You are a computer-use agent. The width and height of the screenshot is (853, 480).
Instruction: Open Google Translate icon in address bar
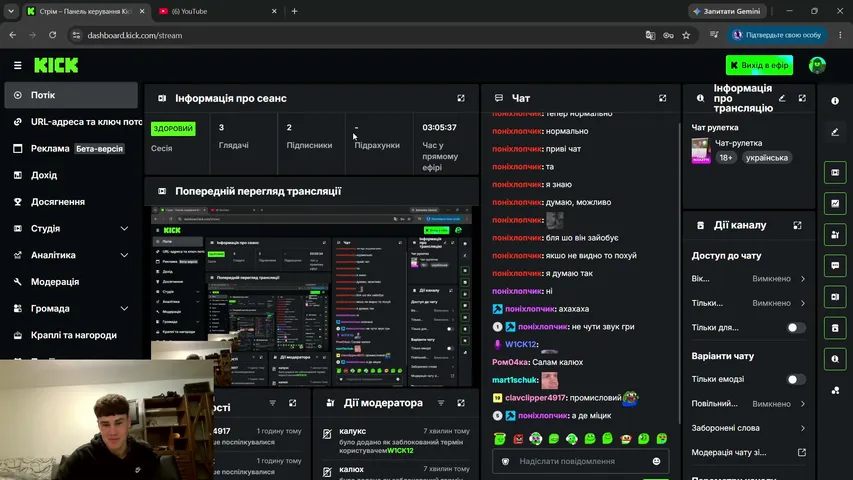650,35
